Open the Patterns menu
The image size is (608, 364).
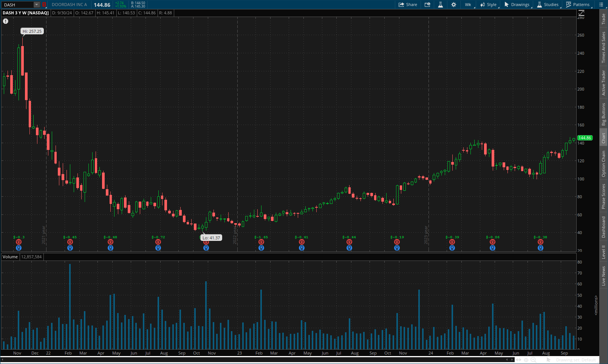pyautogui.click(x=578, y=5)
